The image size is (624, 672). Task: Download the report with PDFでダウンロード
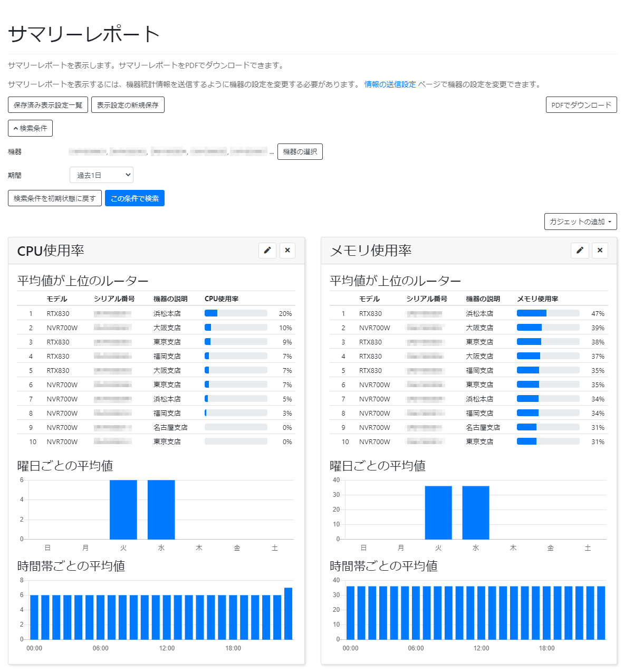click(581, 104)
